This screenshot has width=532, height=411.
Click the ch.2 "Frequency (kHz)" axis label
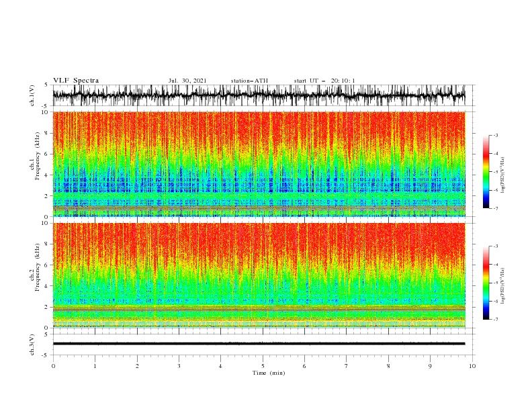38,267
